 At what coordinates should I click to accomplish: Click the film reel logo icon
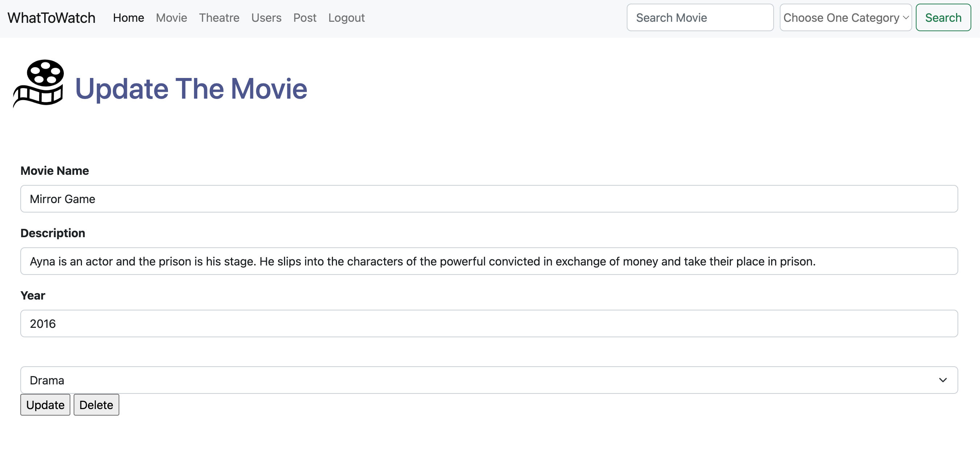point(38,83)
